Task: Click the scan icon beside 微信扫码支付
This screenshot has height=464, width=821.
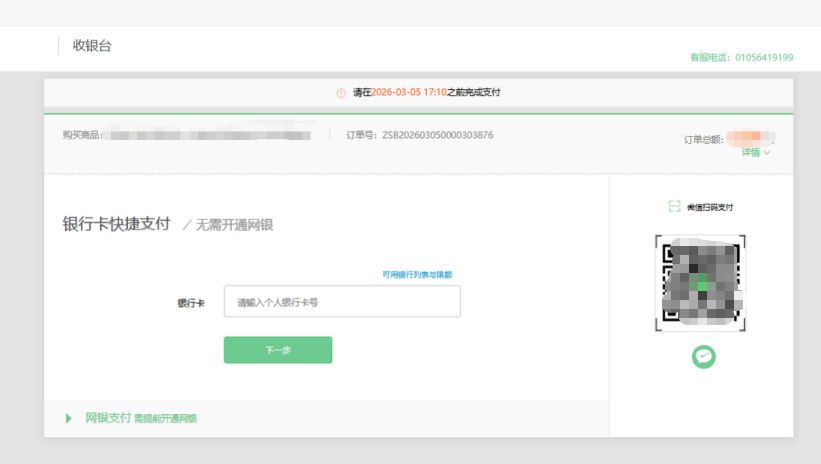Action: 674,207
